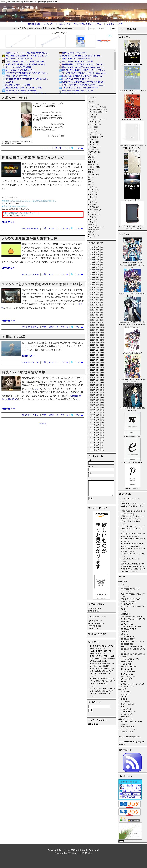Screen dimensions: 147x868
Task: Click the Twitter icon in the 2010.03.04 post footer
Action: tap(72, 327)
